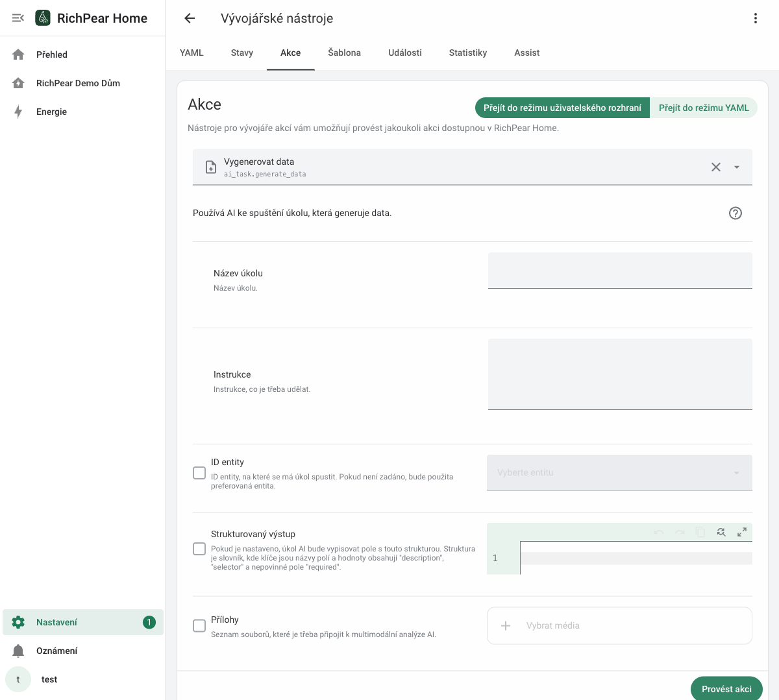The height and width of the screenshot is (700, 779).
Task: Click line 1 of the code editor
Action: pyautogui.click(x=636, y=558)
